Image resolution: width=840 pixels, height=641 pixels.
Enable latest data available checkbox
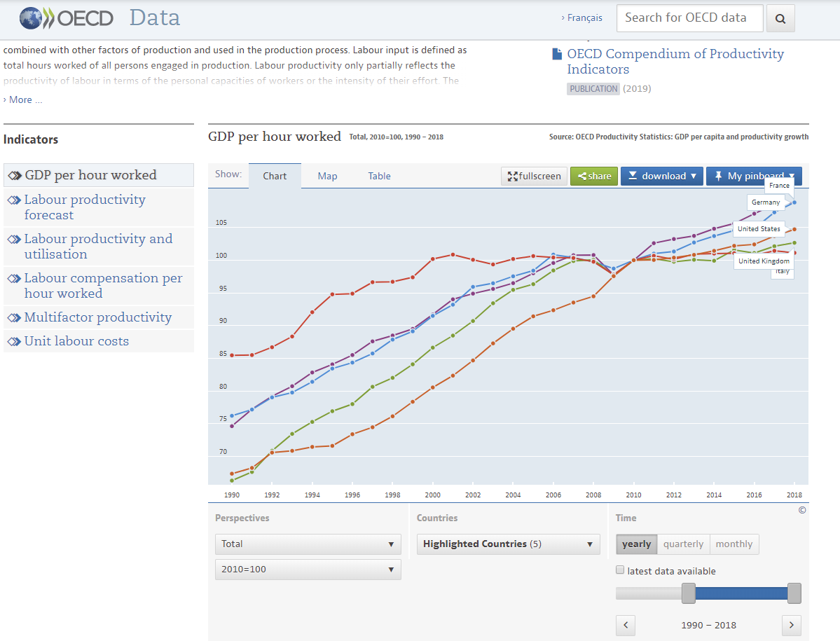[x=620, y=570]
